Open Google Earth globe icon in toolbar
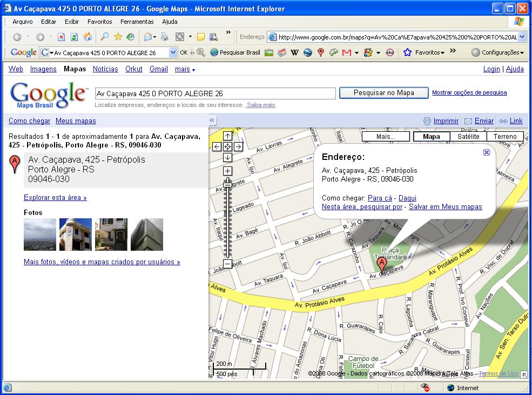The height and width of the screenshot is (395, 532). pos(308,52)
